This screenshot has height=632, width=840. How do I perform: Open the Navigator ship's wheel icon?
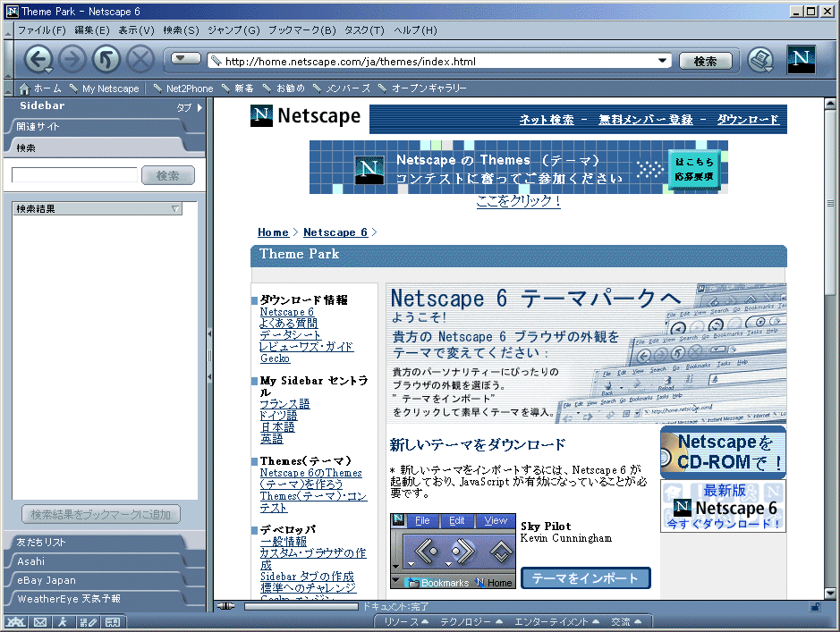pyautogui.click(x=15, y=622)
